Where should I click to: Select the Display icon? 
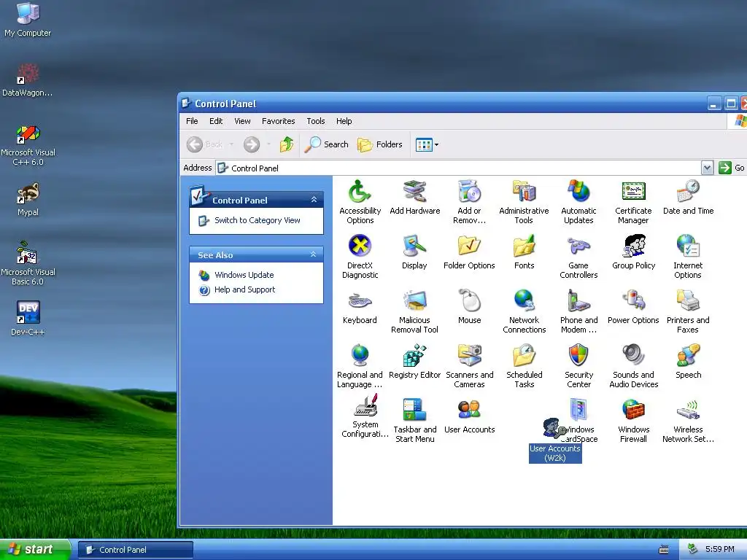point(414,252)
